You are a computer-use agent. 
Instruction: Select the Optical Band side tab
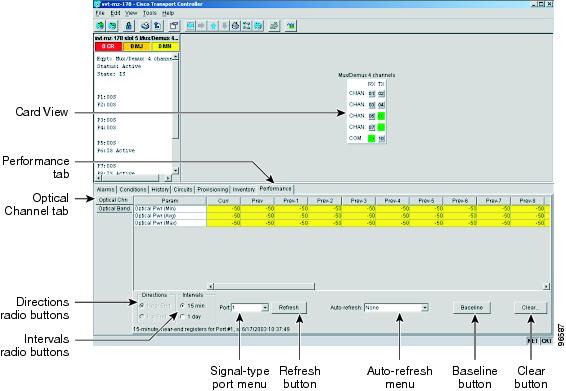pyautogui.click(x=114, y=209)
